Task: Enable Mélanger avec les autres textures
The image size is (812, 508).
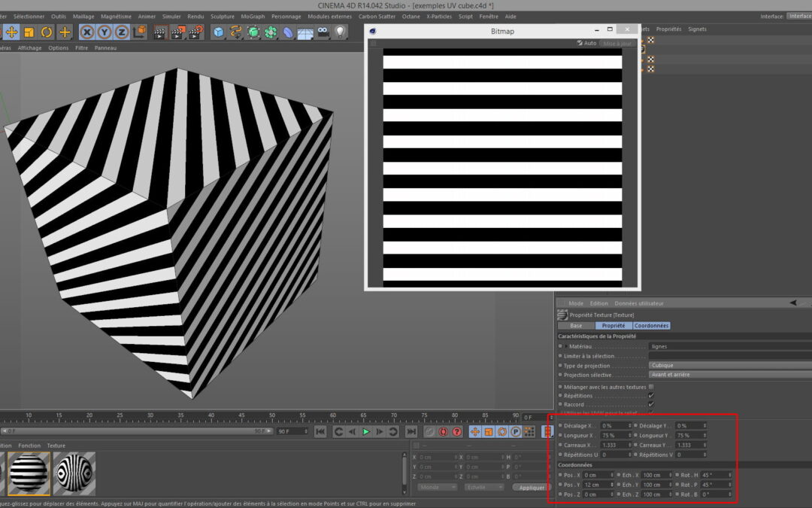Action: tap(651, 387)
